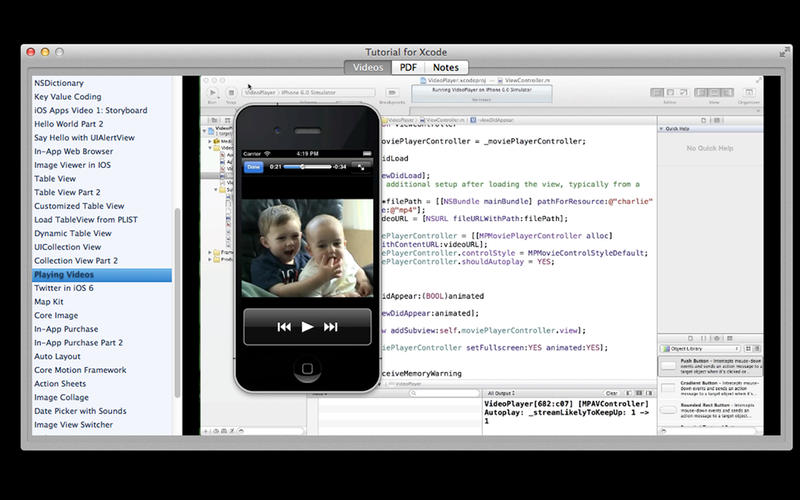The height and width of the screenshot is (500, 800).
Task: Click the fast-forward icon in movie player
Action: pos(331,327)
